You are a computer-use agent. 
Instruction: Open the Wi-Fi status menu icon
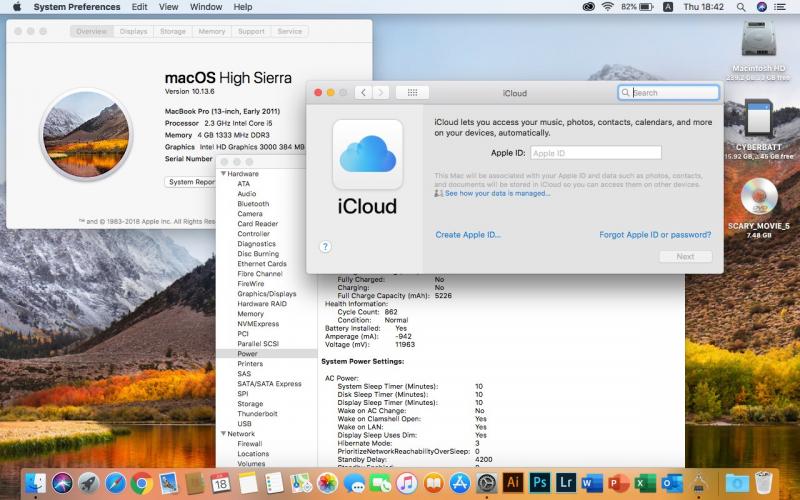(608, 7)
